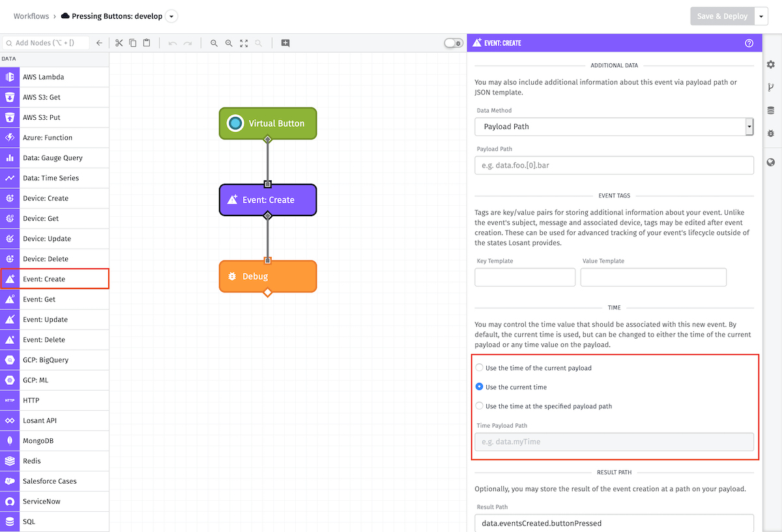
Task: Click the undo arrow icon
Action: point(173,43)
